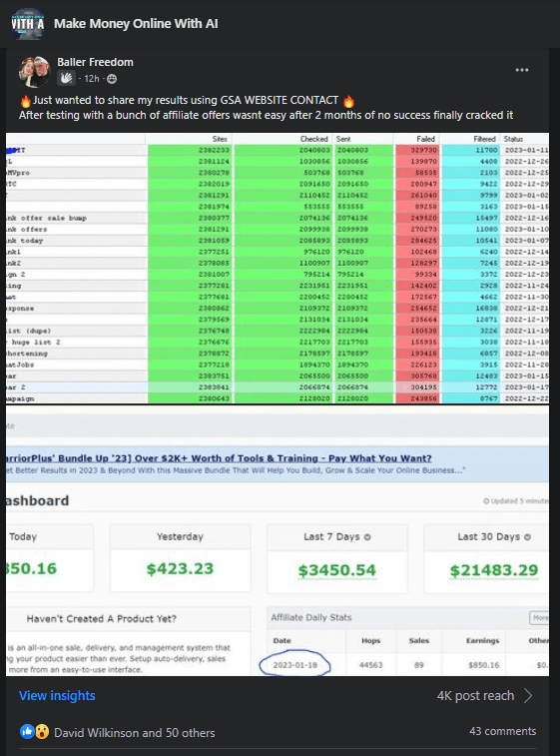The image size is (560, 756).
Task: Click the Like reaction icon
Action: pos(27,732)
